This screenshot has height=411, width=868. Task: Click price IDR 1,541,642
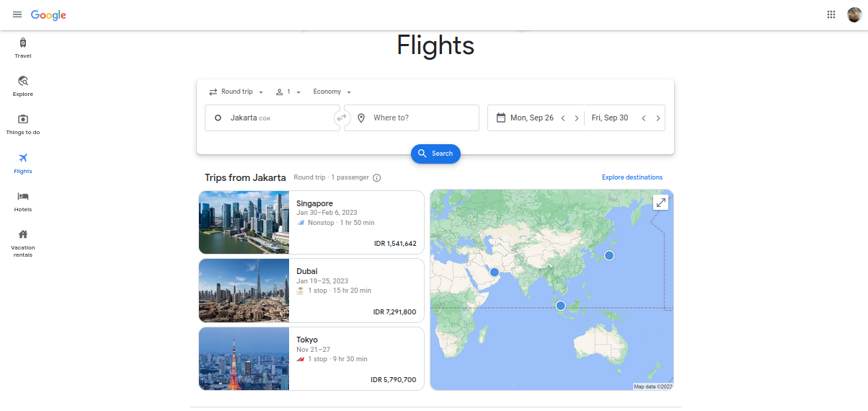click(395, 244)
